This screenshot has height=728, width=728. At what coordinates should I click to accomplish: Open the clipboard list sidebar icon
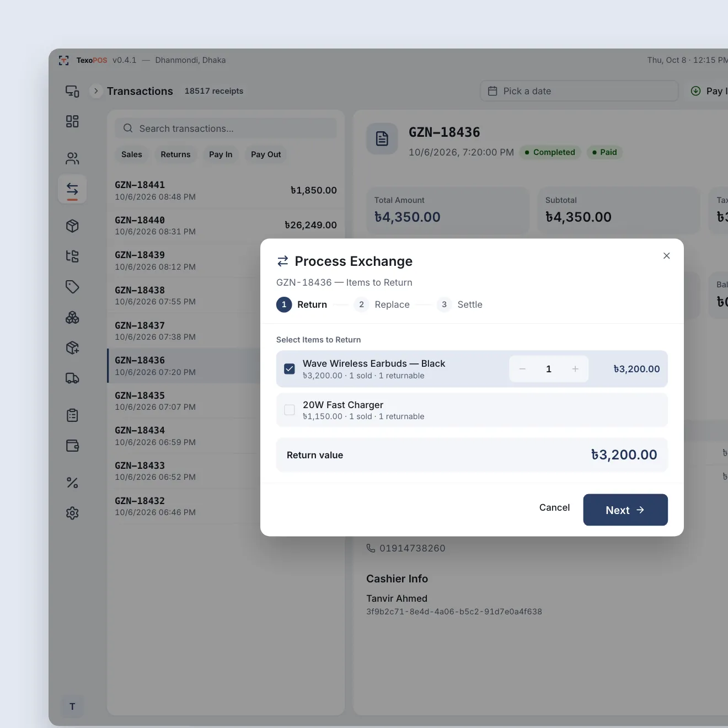[72, 415]
